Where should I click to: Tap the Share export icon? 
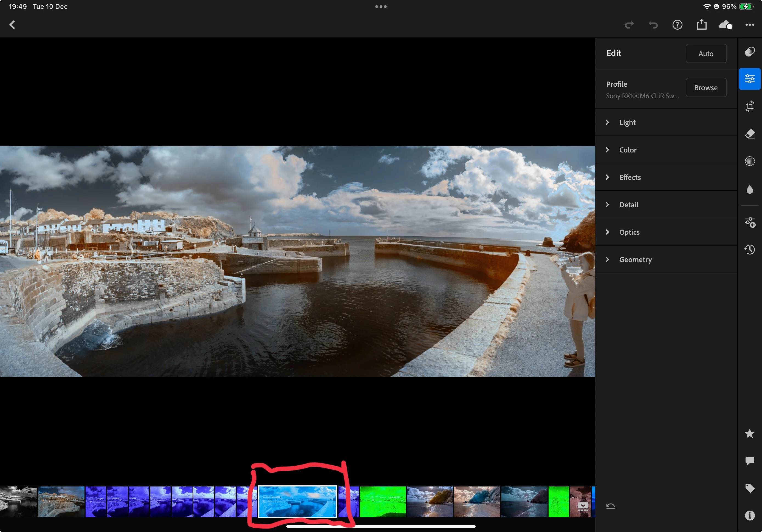[701, 25]
